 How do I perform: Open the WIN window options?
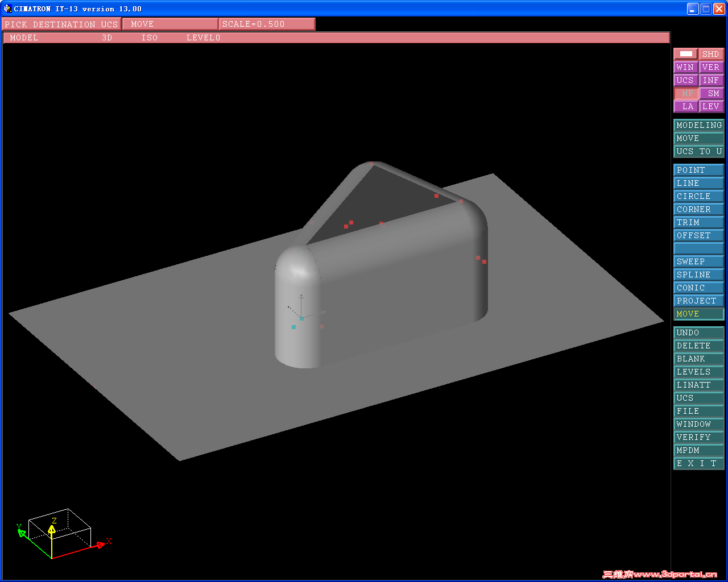tap(686, 67)
